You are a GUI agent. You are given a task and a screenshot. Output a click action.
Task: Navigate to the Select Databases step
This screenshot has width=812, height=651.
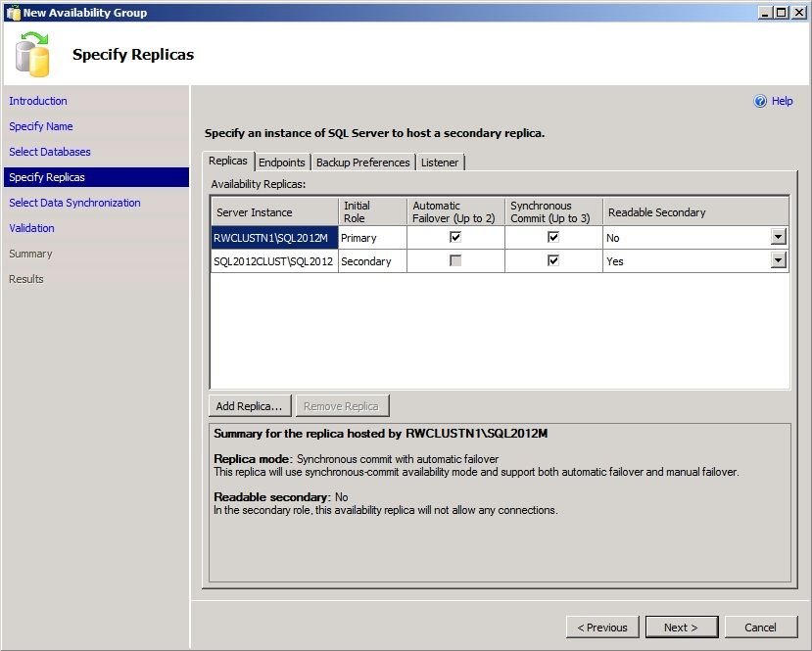pyautogui.click(x=52, y=152)
